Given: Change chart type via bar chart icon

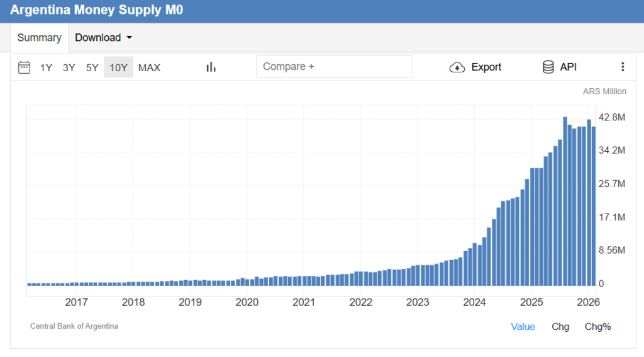Looking at the screenshot, I should 211,67.
